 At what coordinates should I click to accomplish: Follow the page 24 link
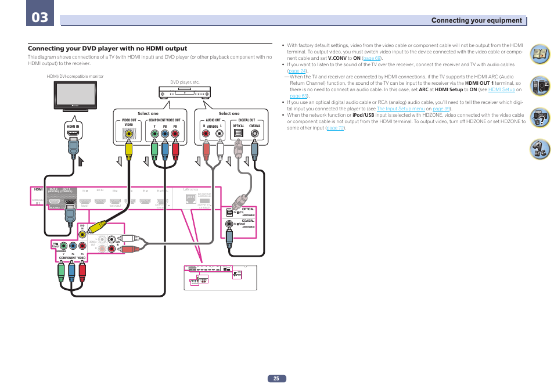click(297, 71)
